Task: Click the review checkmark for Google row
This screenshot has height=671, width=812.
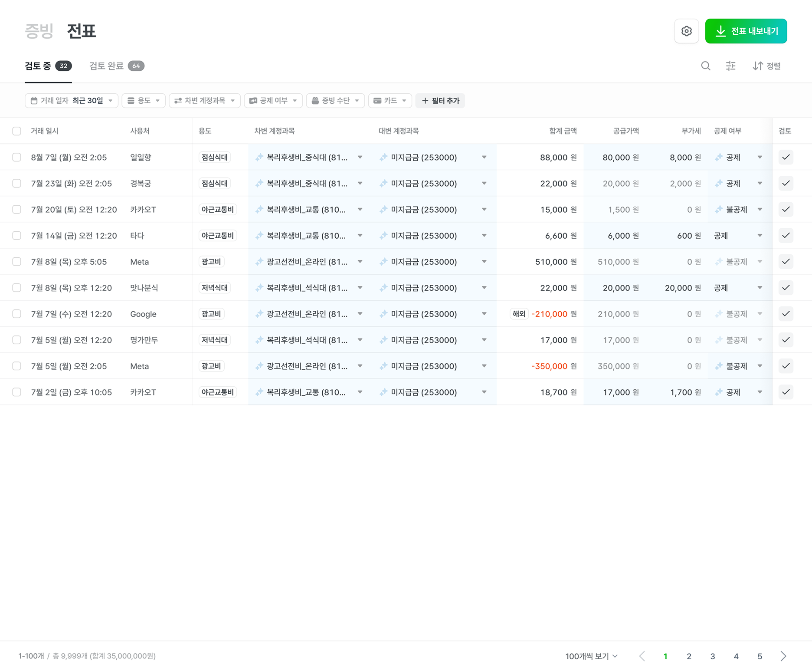Action: (x=786, y=314)
